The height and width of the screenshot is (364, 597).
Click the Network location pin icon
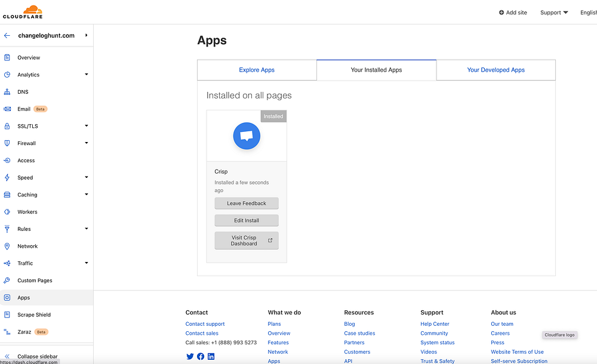[x=7, y=246]
